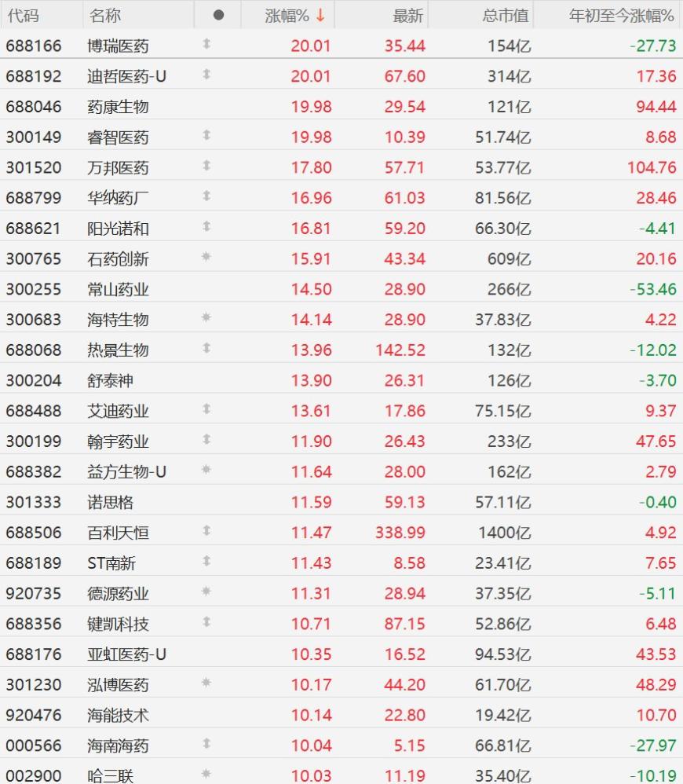683x784 pixels.
Task: Click the marker icon in 华纳药厂 row
Action: pyautogui.click(x=206, y=196)
